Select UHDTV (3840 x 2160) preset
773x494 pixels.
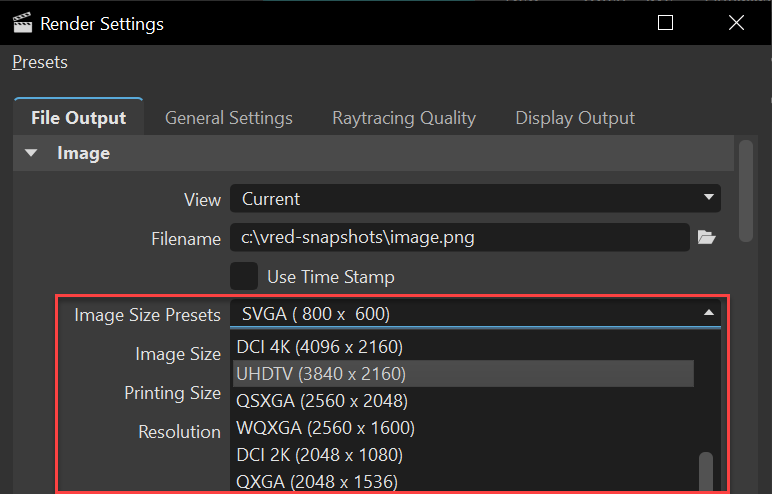click(320, 374)
